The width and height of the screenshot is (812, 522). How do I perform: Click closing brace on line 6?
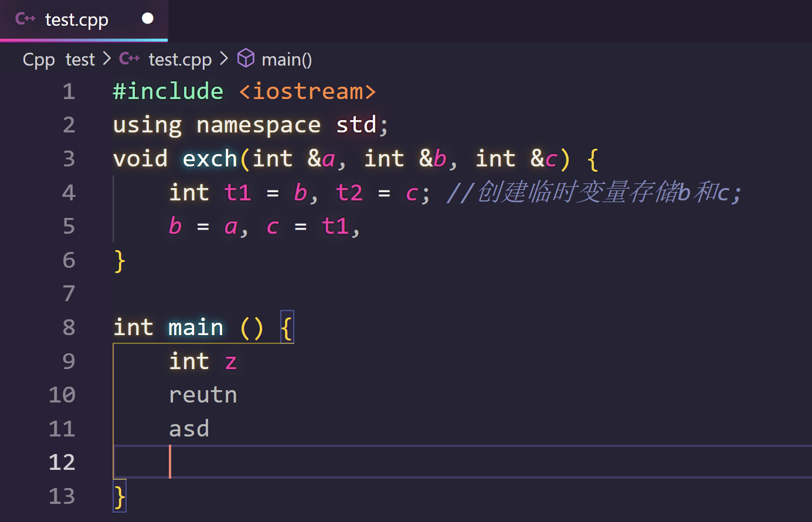pyautogui.click(x=120, y=261)
